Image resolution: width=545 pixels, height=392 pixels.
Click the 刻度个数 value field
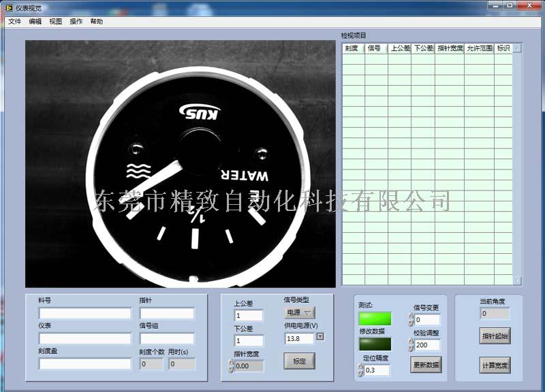(151, 364)
